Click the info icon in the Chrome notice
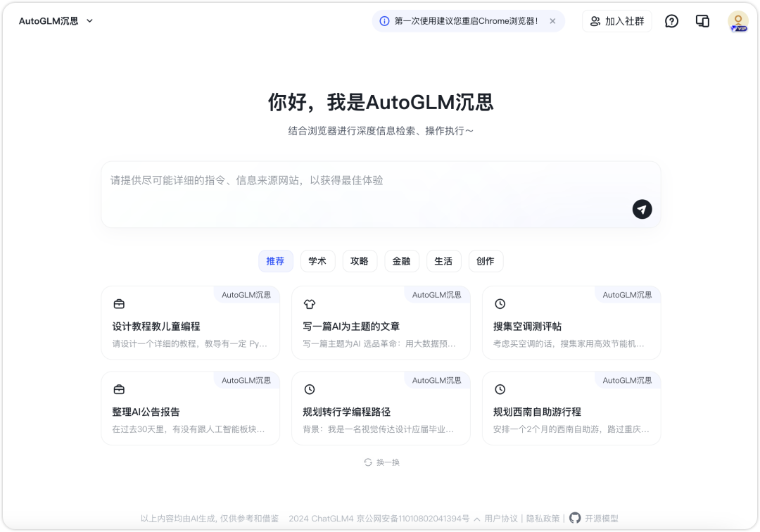Screen dimensions: 760x532 click(384, 21)
